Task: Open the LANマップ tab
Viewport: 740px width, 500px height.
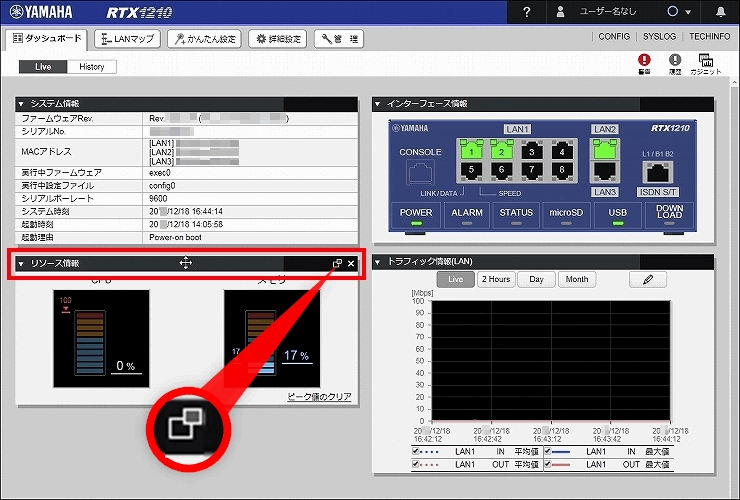Action: 127,39
